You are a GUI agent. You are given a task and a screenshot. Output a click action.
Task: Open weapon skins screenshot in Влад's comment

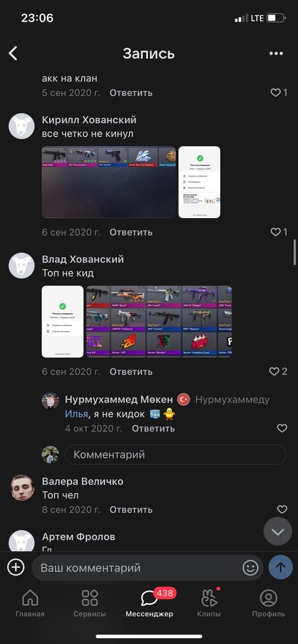(159, 321)
